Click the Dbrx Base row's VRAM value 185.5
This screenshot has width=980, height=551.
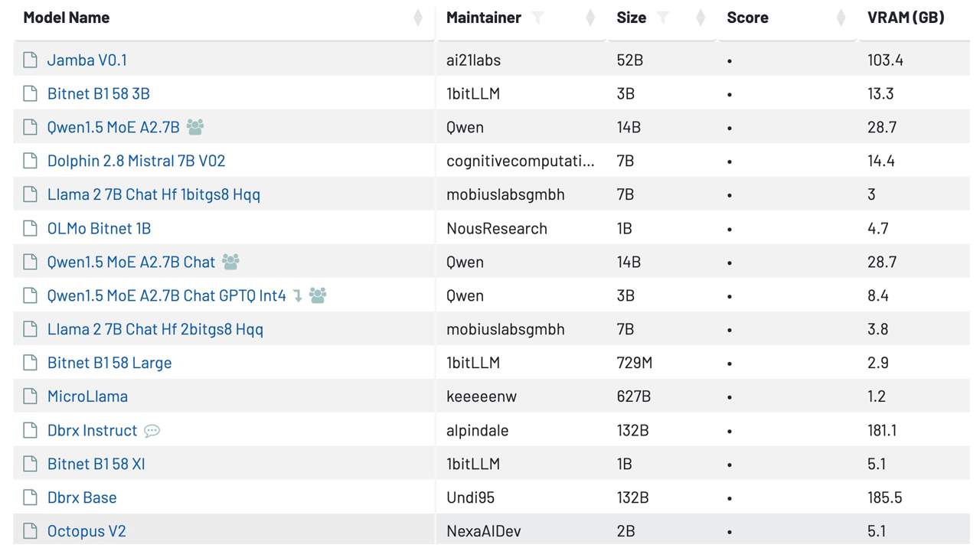(884, 497)
